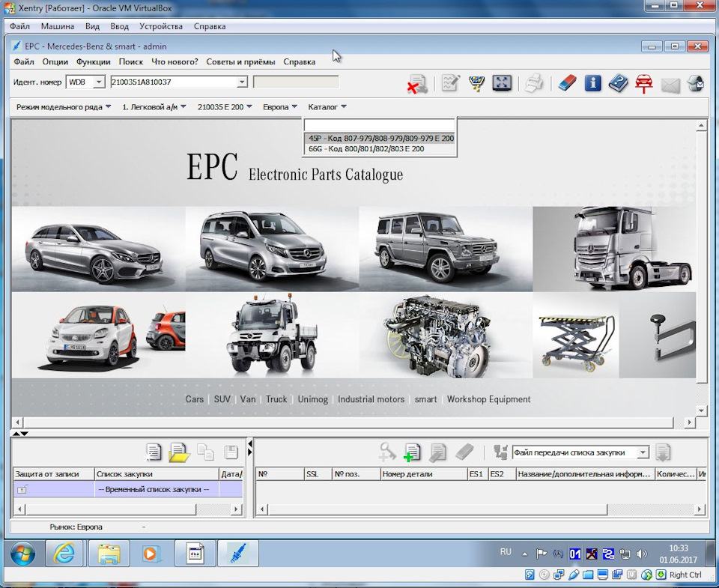Click the delete vehicle data icon with red X
This screenshot has height=588, width=719.
pyautogui.click(x=417, y=85)
